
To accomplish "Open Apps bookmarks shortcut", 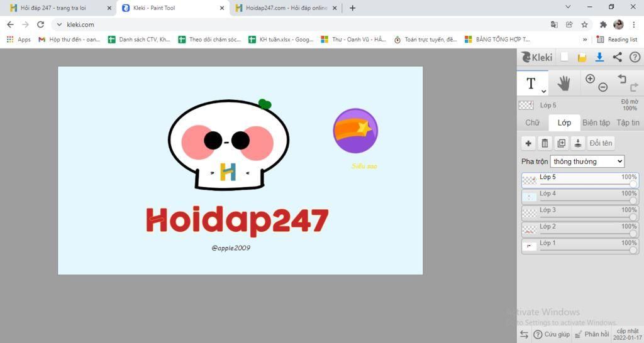I will 18,40.
